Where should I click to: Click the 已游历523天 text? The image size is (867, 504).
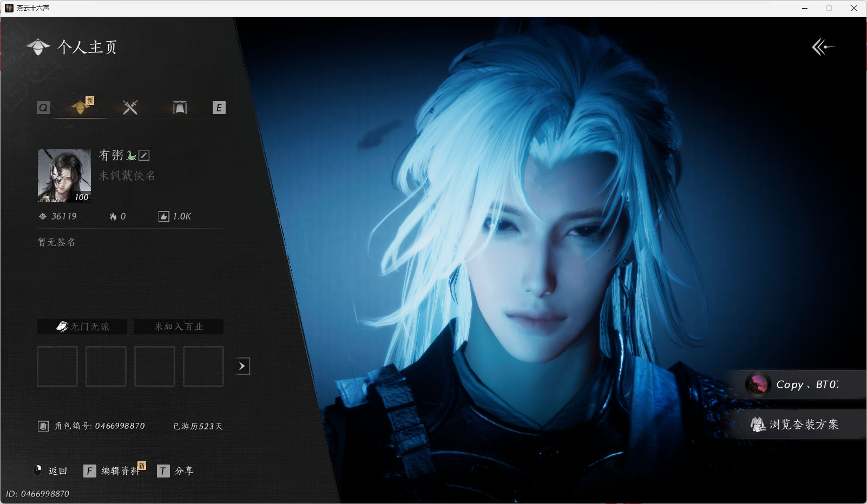point(198,427)
